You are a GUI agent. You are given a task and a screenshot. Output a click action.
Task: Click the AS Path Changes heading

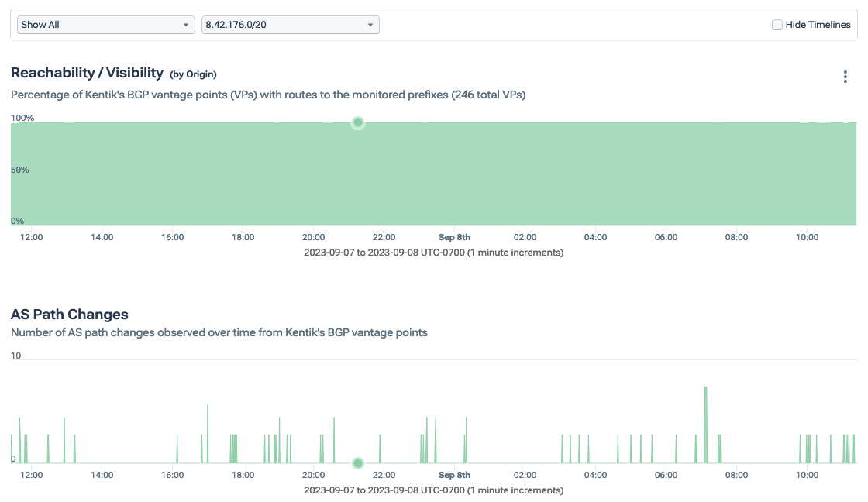click(70, 315)
